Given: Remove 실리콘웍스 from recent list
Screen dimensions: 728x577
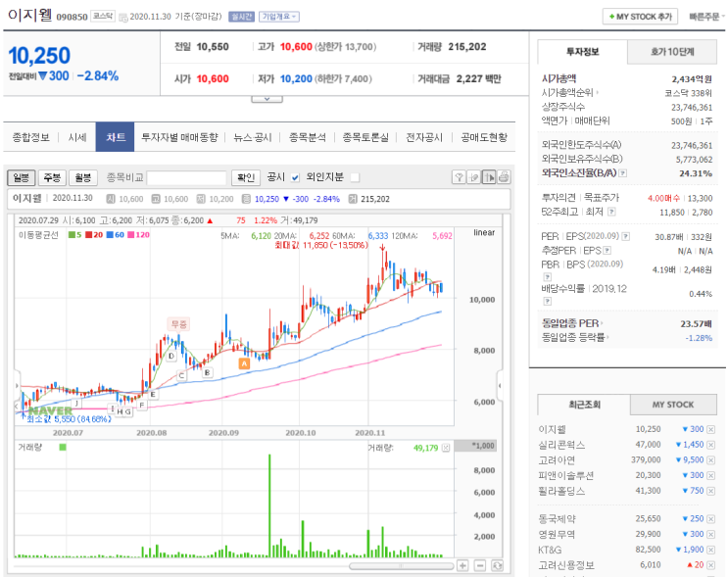Looking at the screenshot, I should point(710,445).
